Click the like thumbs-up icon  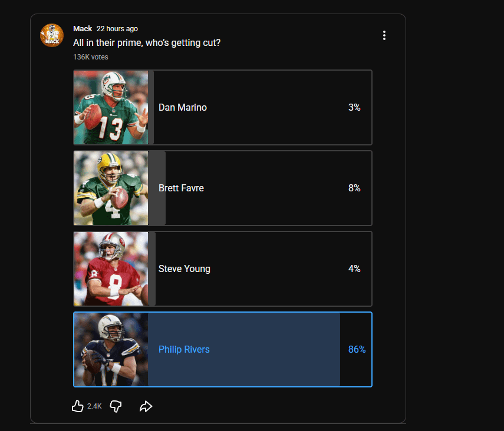point(77,406)
